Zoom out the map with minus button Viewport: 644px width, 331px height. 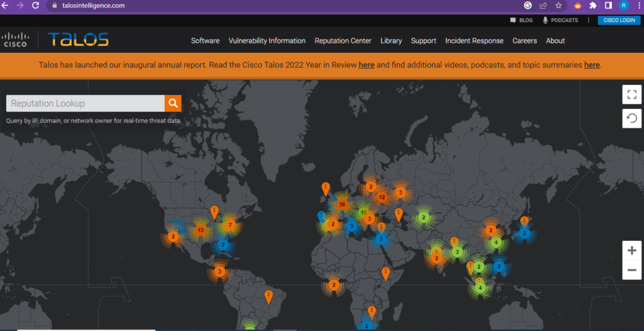(x=631, y=270)
